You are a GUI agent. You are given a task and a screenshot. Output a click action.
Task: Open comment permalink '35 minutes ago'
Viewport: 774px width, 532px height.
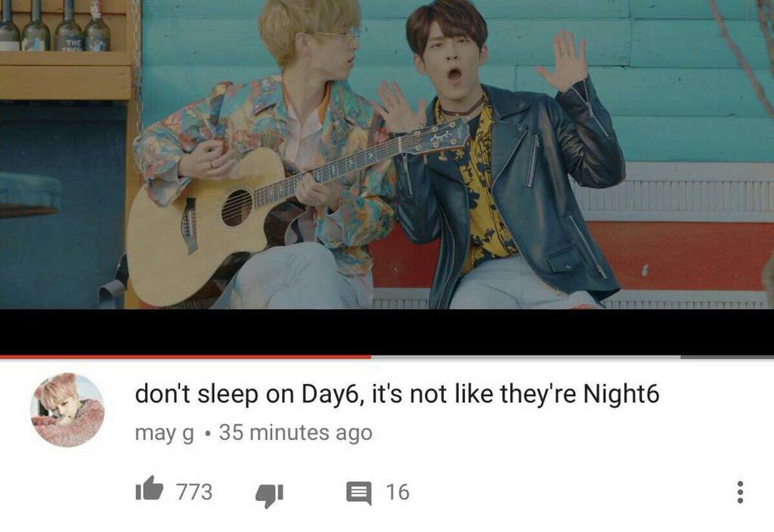coord(296,432)
